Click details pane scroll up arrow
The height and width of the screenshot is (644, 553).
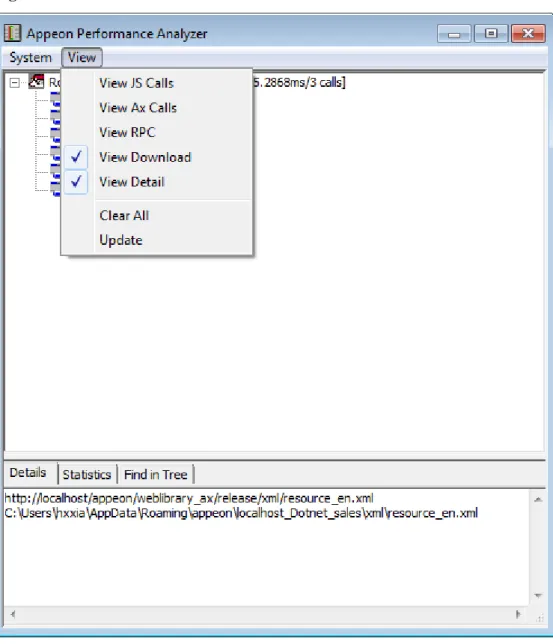(538, 499)
